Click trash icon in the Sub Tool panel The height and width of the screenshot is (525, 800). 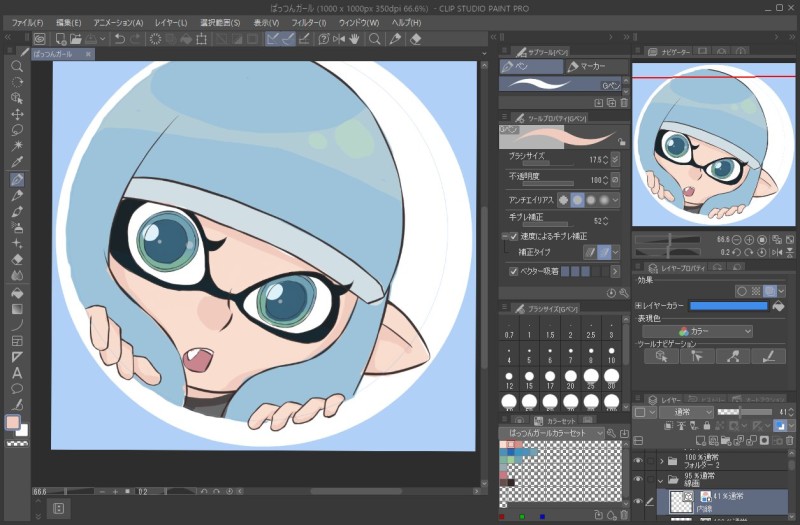pyautogui.click(x=625, y=102)
